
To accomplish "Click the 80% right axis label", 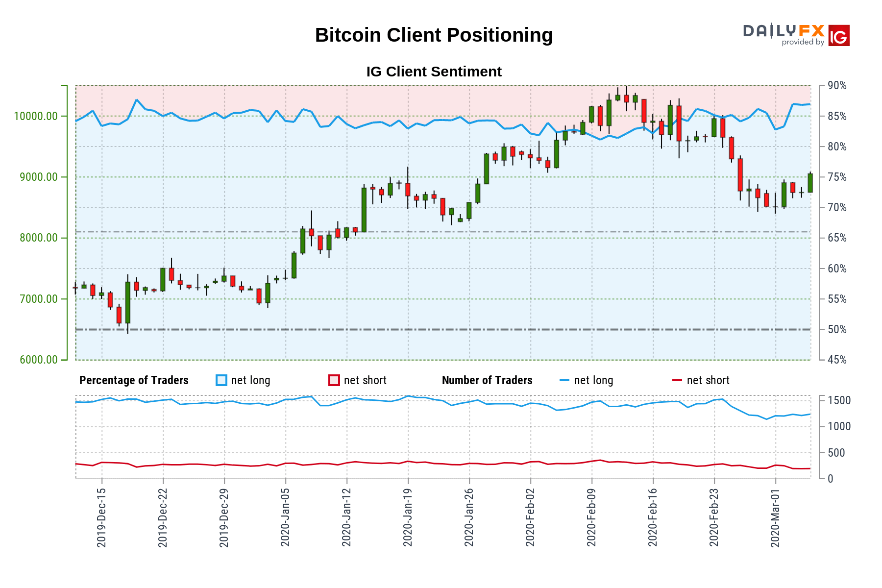I will 837,147.
